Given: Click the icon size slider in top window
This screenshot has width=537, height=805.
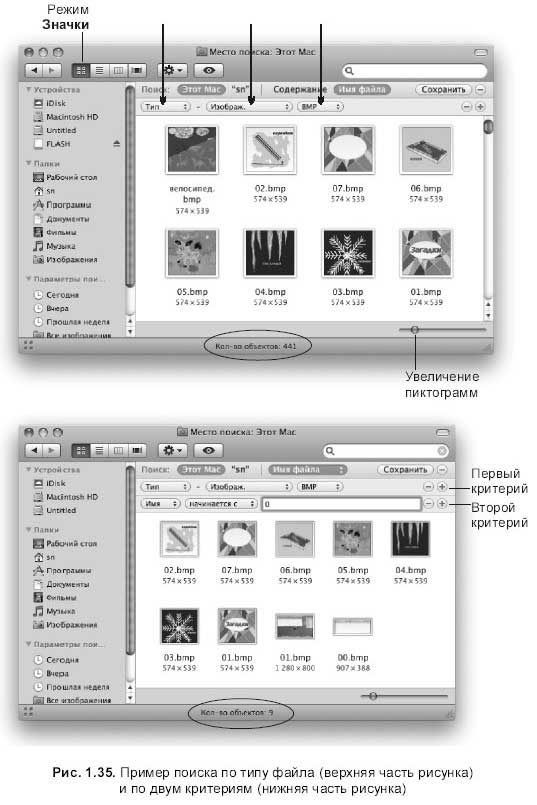Looking at the screenshot, I should click(415, 330).
